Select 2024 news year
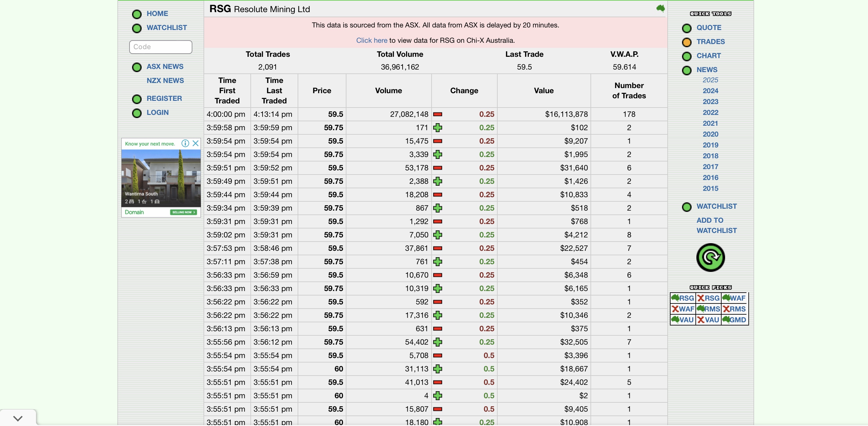868x426 pixels. click(x=710, y=91)
